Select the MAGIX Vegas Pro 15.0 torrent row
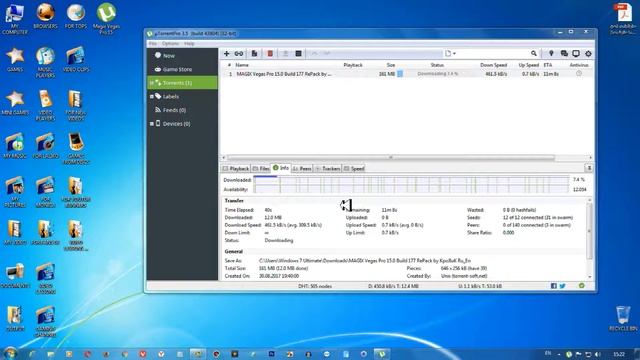The image size is (640, 360). 406,74
